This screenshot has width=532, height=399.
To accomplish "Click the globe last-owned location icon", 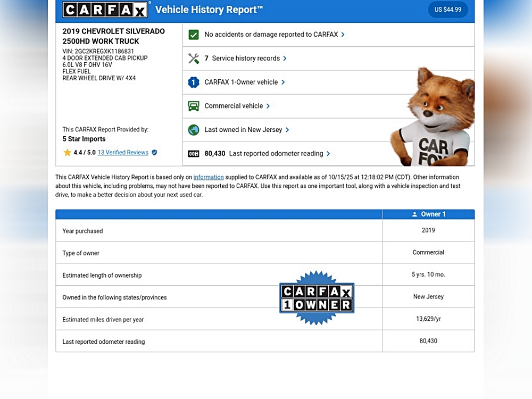I will 194,130.
